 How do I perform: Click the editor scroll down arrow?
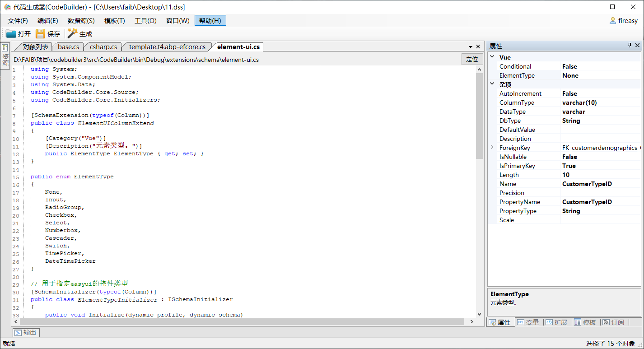coord(479,314)
